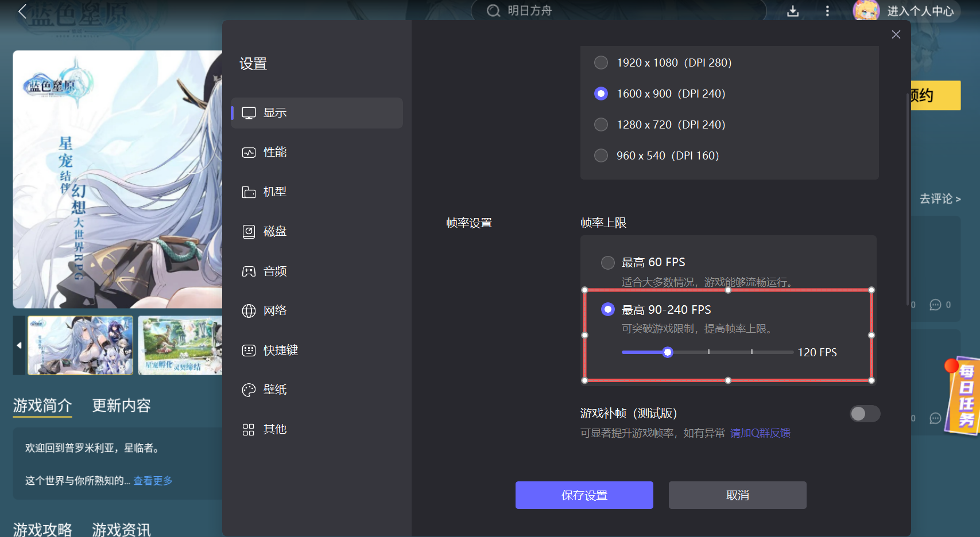Click the 每日任务 daily task badge

point(963,397)
